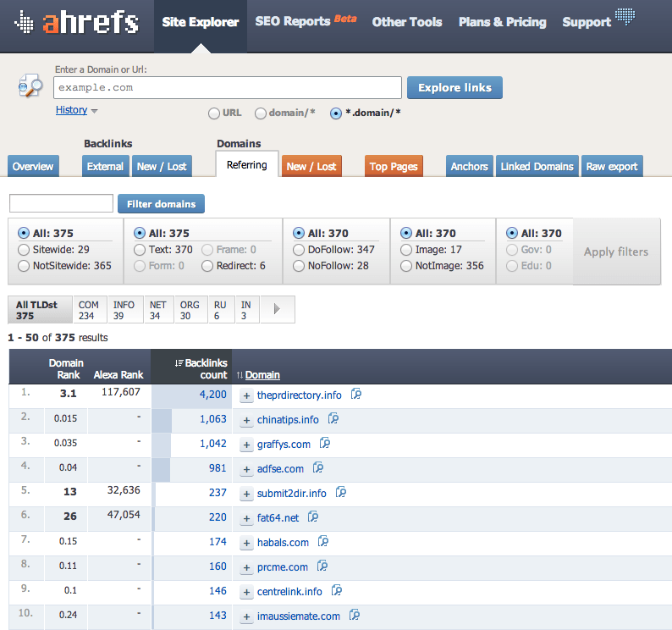Viewport: 672px width, 630px height.
Task: Open explore icon next to chinatips.info
Action: click(333, 418)
